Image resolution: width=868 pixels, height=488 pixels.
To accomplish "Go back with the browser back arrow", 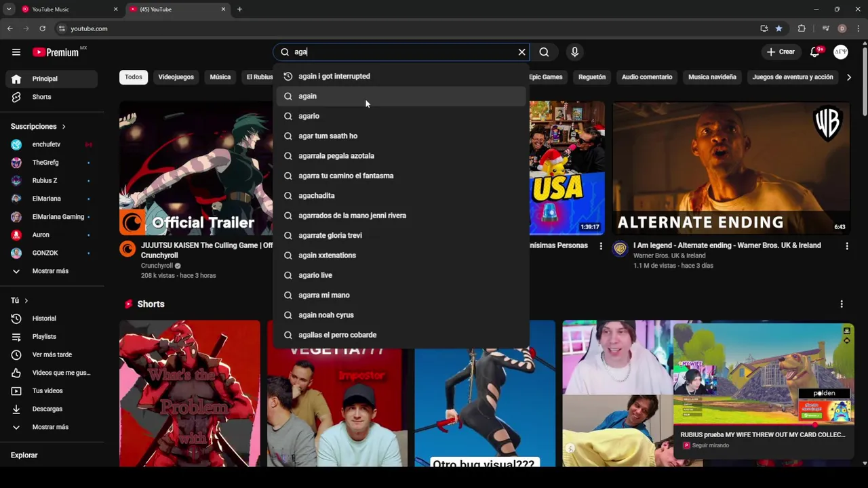I will 9,28.
